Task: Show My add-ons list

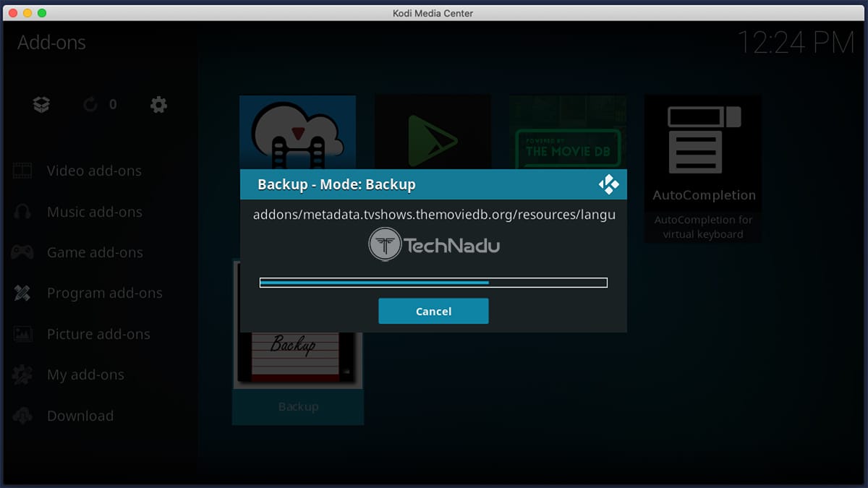Action: [85, 374]
